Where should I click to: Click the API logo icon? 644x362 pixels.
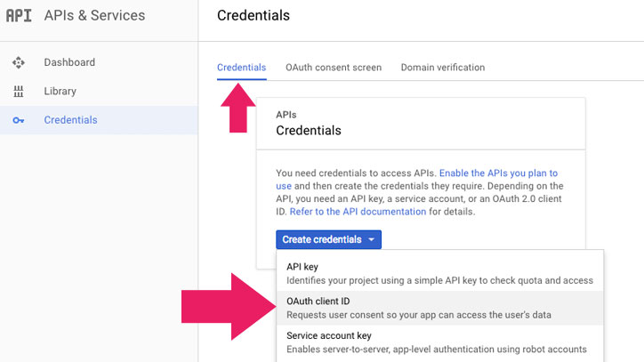(x=19, y=15)
